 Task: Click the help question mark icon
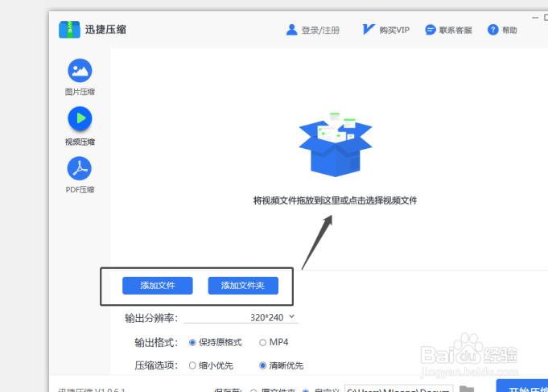click(492, 30)
